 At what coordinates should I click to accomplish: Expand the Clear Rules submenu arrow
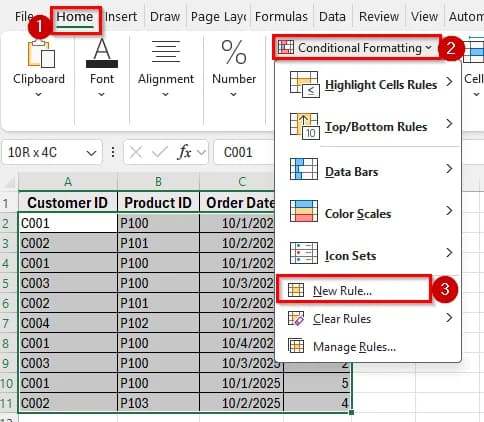point(449,318)
